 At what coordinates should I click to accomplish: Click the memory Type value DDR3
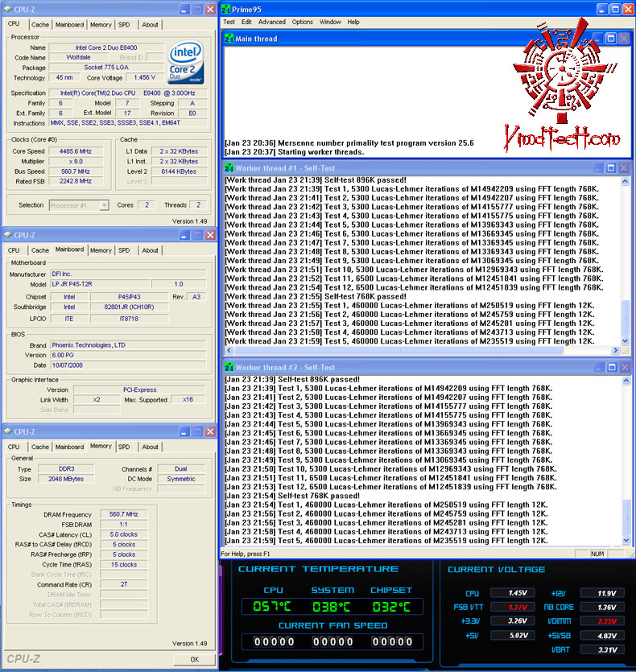pyautogui.click(x=66, y=469)
